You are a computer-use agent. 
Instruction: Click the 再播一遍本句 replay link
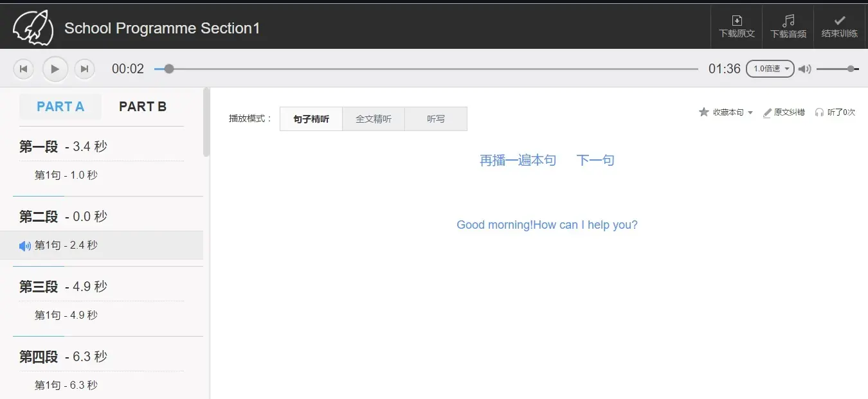pyautogui.click(x=518, y=160)
